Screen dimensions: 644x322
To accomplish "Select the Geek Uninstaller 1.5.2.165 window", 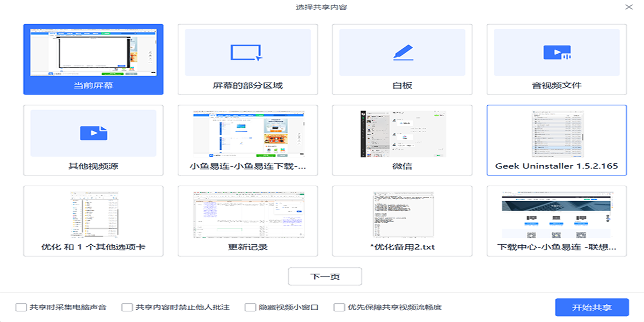I will pos(557,134).
